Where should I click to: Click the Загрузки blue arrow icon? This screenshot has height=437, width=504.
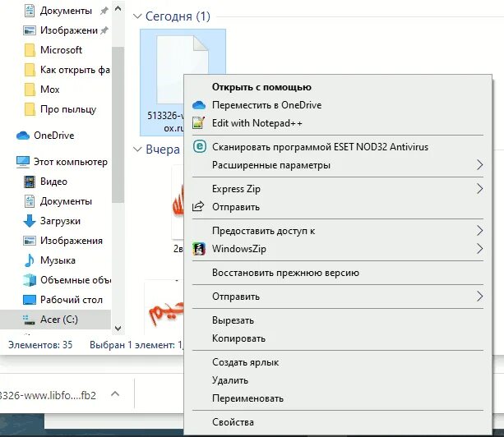point(30,221)
